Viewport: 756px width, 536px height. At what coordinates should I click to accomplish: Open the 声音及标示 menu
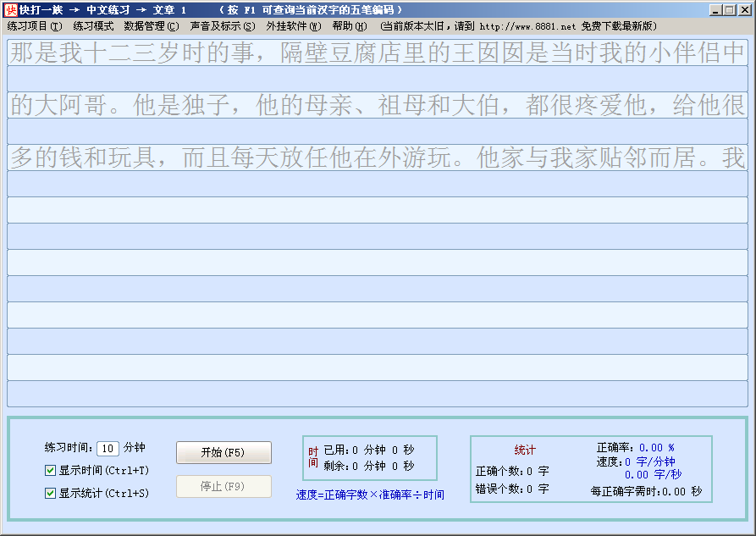point(222,26)
